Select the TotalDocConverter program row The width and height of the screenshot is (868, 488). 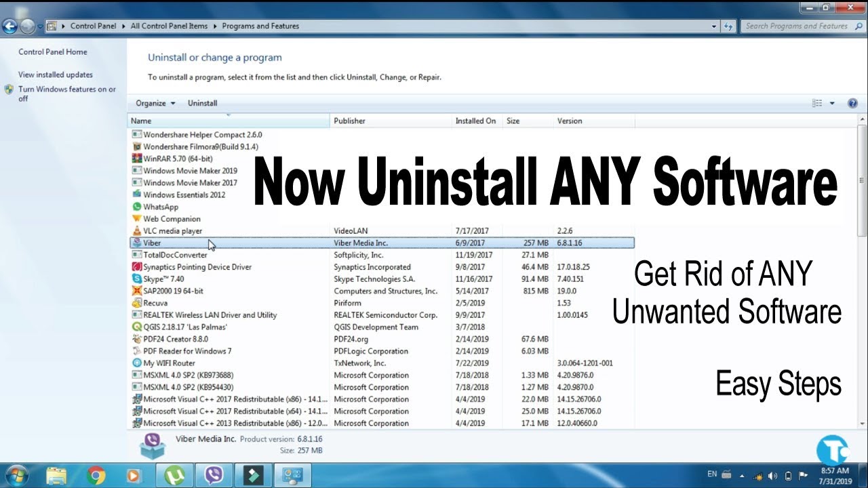(382, 255)
